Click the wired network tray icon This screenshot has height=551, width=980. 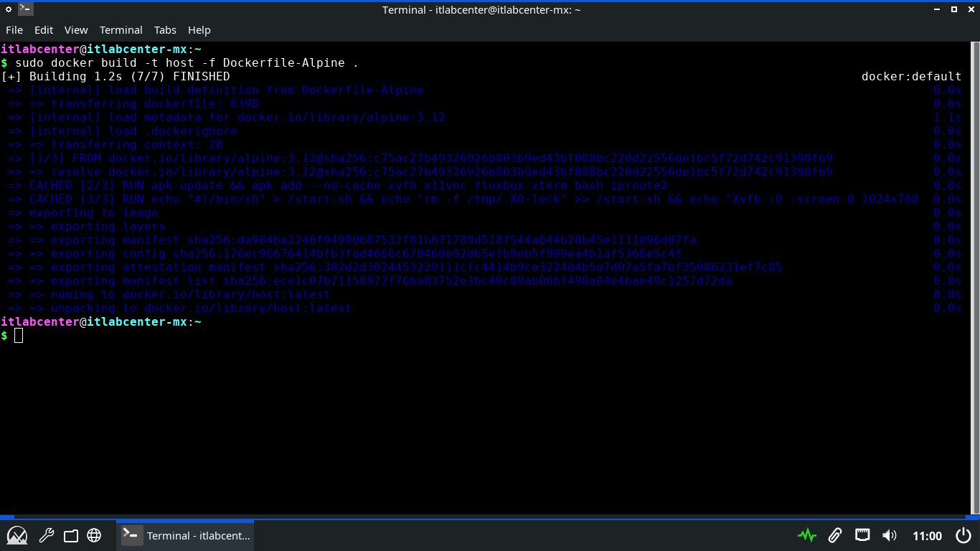tap(862, 535)
